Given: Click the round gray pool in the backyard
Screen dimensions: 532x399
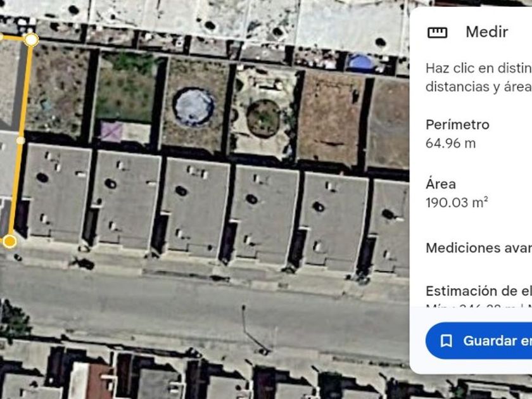Looking at the screenshot, I should point(194,107).
